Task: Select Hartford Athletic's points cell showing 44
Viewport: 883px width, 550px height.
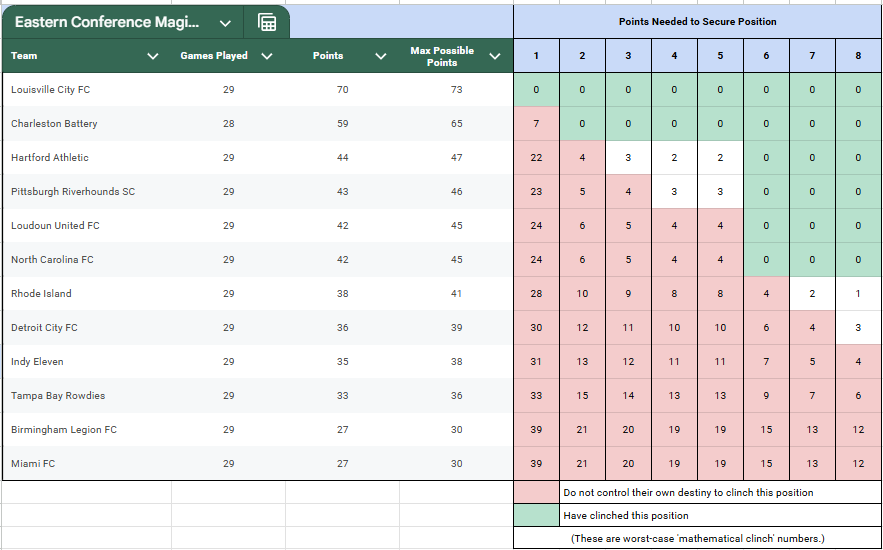Action: (342, 158)
